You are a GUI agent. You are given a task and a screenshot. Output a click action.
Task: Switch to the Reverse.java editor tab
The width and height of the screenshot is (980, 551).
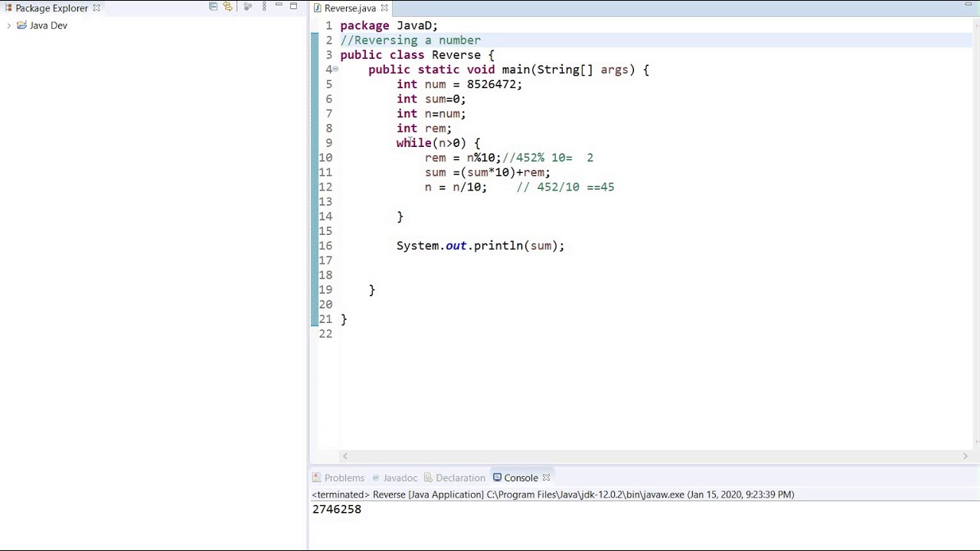(x=350, y=8)
